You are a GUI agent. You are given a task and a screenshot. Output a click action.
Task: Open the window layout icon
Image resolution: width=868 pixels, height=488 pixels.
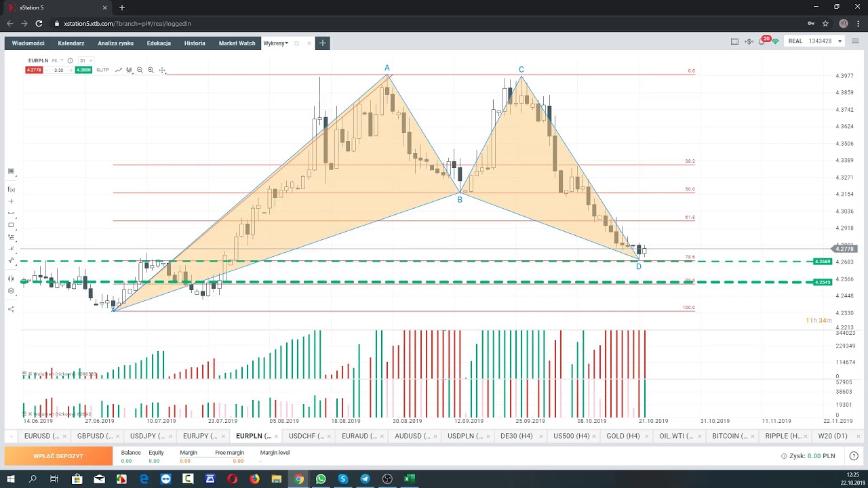point(734,41)
